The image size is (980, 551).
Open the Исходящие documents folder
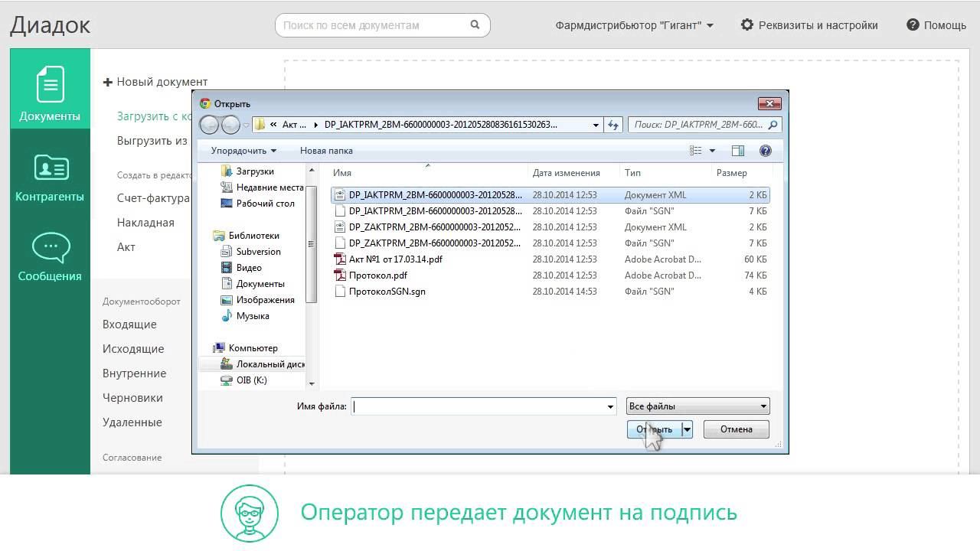pyautogui.click(x=133, y=349)
